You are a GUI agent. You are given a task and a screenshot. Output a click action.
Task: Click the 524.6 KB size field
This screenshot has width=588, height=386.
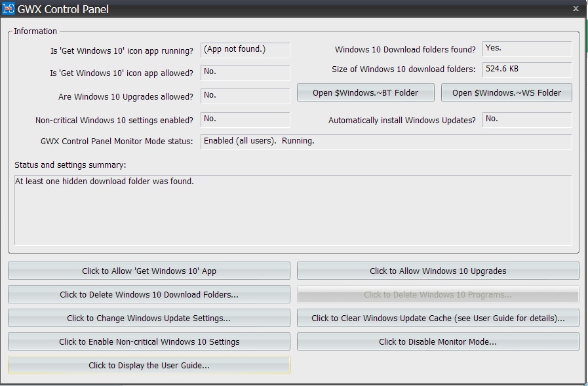click(527, 69)
